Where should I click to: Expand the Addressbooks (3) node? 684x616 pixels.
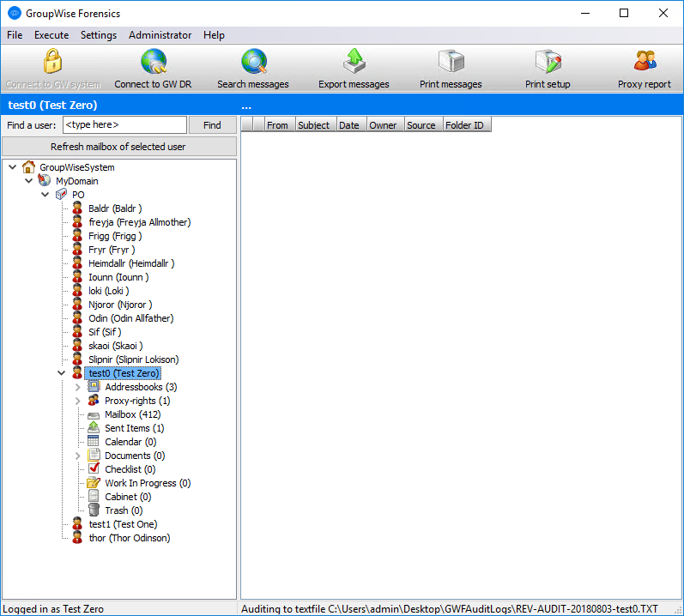pos(78,387)
